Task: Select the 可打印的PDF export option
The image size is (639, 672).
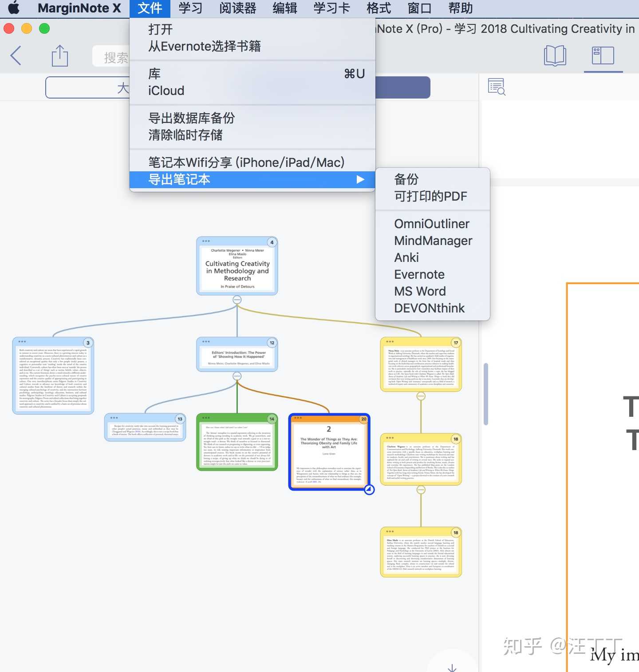Action: point(430,196)
